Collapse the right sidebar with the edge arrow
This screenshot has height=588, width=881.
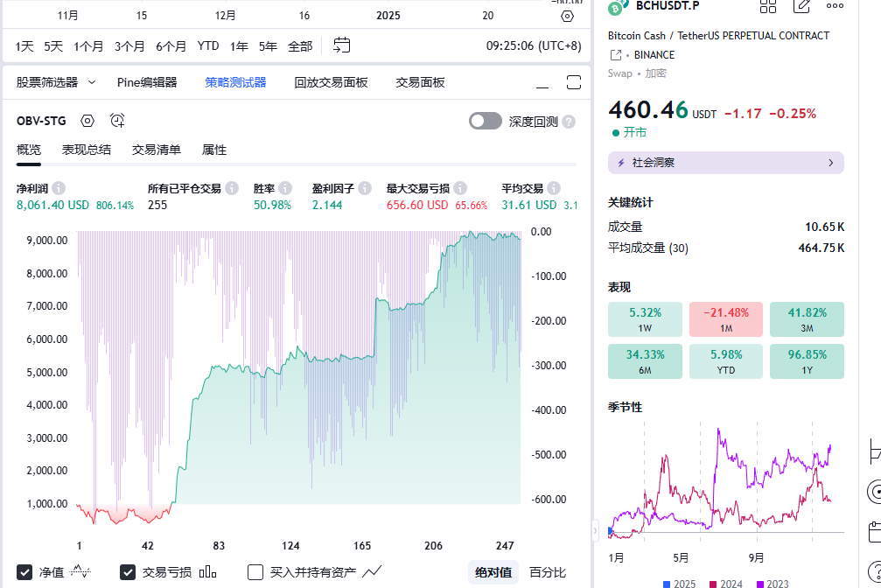596,530
